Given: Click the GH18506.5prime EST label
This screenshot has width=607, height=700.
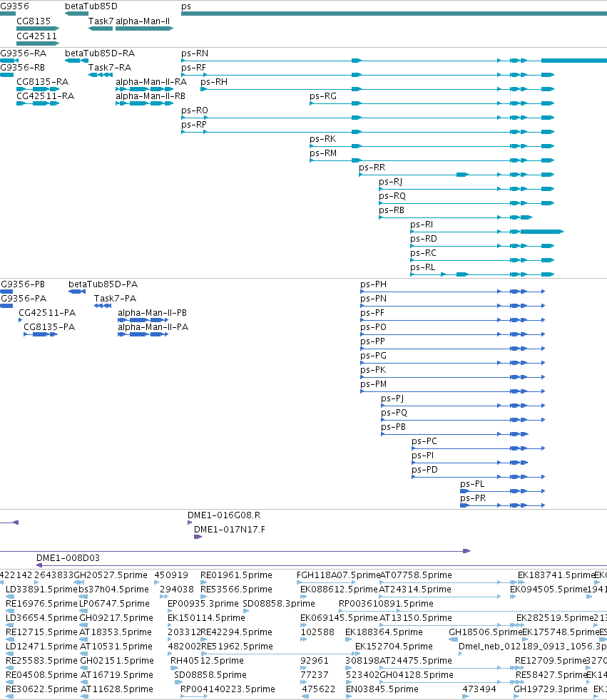Looking at the screenshot, I should pos(486,632).
